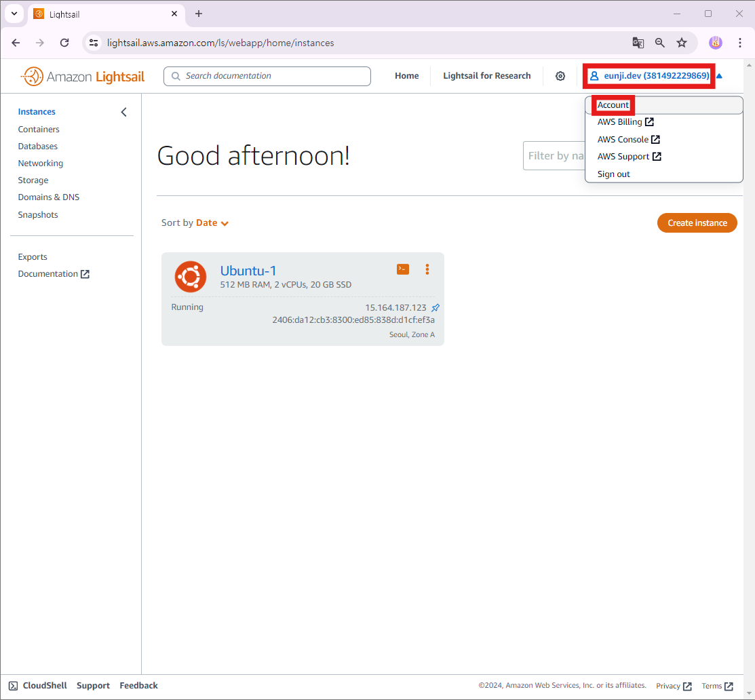This screenshot has height=700, width=755.
Task: Click the page scrollbar down arrow
Action: 749,694
